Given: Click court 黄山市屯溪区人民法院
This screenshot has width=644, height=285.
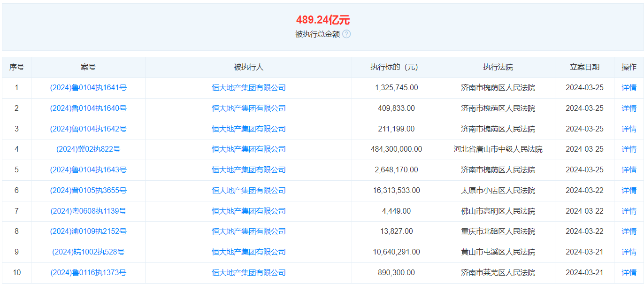Looking at the screenshot, I should [498, 252].
